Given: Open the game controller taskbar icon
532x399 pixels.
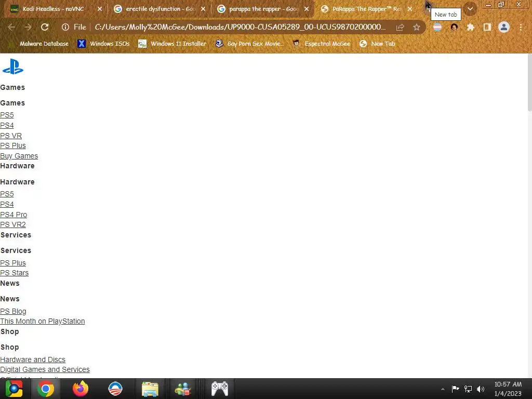Looking at the screenshot, I should pos(220,389).
